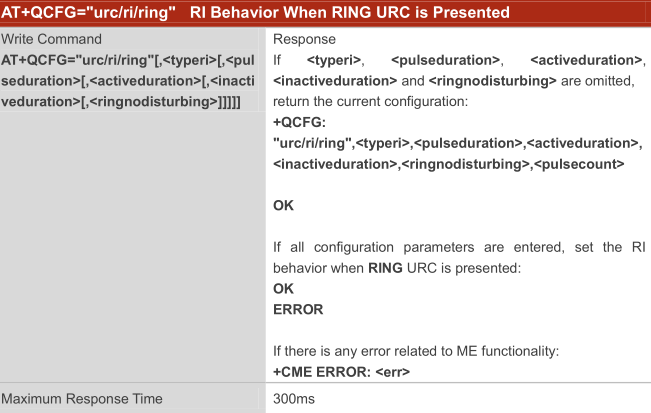Click the sentence about ME functionality errors
This screenshot has height=413, width=651.
point(416,351)
